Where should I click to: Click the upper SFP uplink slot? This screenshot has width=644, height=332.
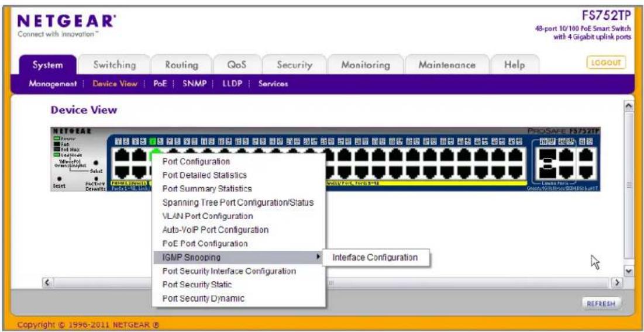point(547,154)
